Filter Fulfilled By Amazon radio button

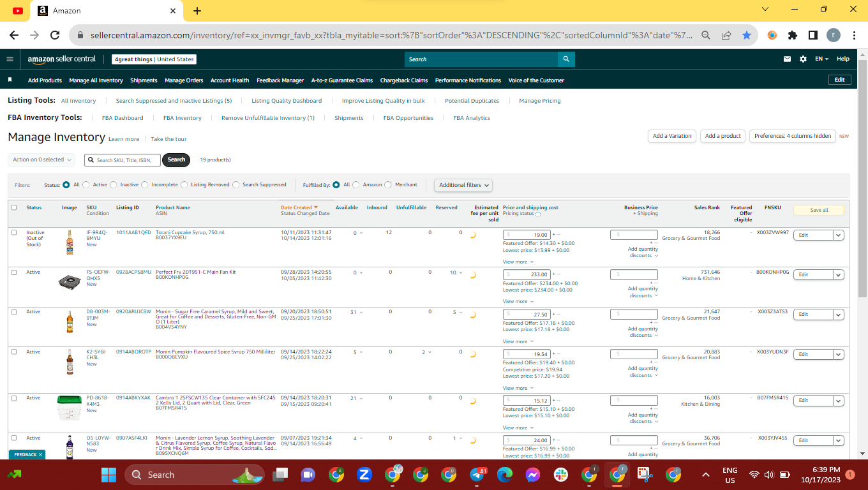tap(356, 185)
